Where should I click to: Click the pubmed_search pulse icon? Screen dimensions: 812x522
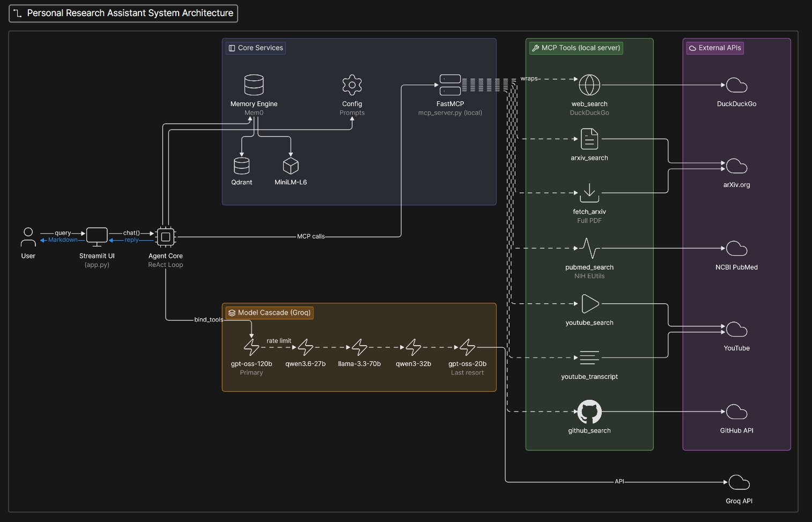click(589, 248)
